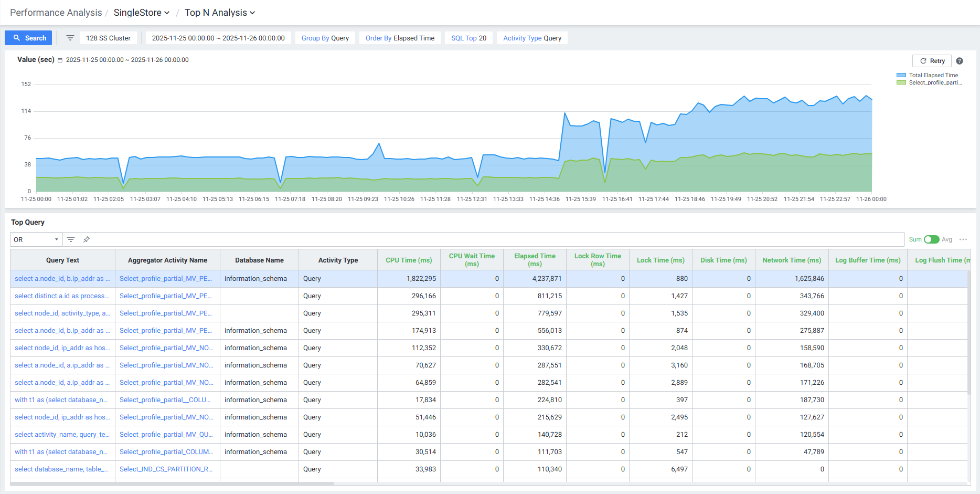Open the 'select distinct a.id as process' query link
Screen dimensions: 980x494
(x=62, y=296)
